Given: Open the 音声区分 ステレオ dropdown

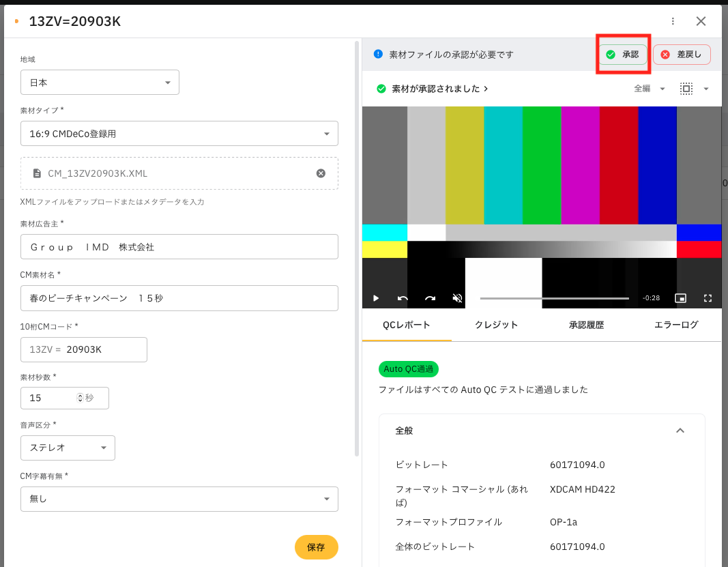Looking at the screenshot, I should 68,448.
